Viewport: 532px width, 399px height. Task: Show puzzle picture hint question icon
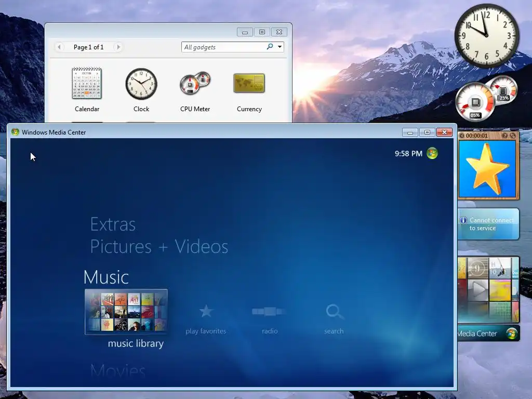point(505,136)
